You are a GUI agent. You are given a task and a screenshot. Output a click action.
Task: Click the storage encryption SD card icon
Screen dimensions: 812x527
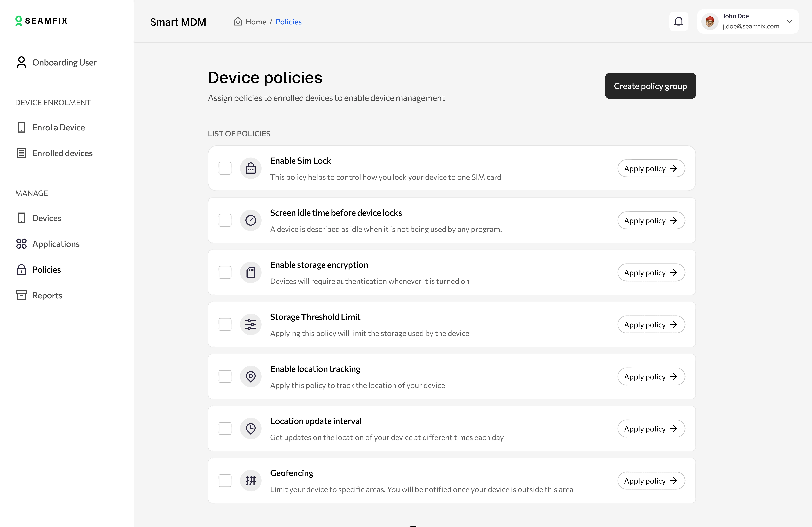pyautogui.click(x=251, y=272)
